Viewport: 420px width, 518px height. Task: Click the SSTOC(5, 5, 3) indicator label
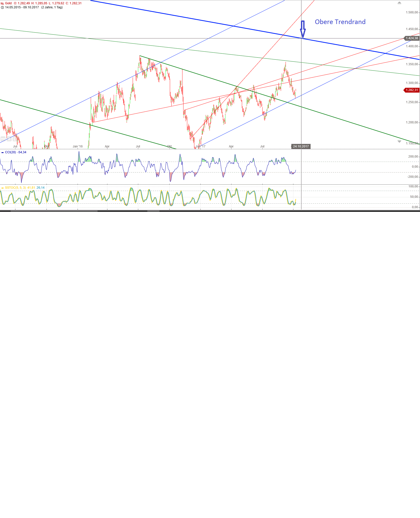point(15,188)
